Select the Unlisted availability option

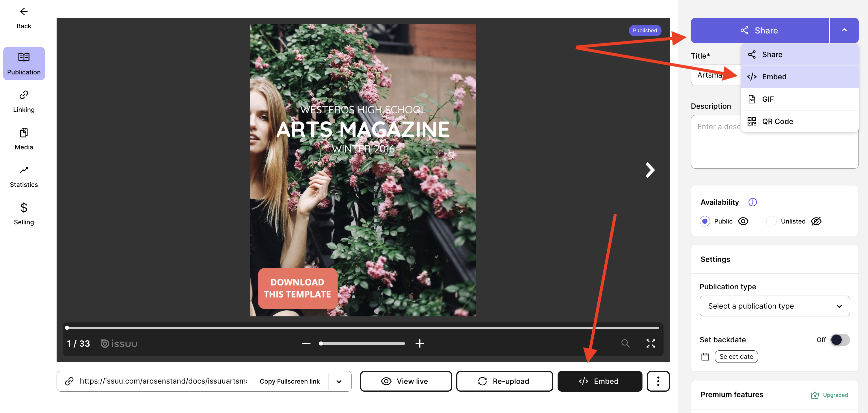[x=772, y=221]
